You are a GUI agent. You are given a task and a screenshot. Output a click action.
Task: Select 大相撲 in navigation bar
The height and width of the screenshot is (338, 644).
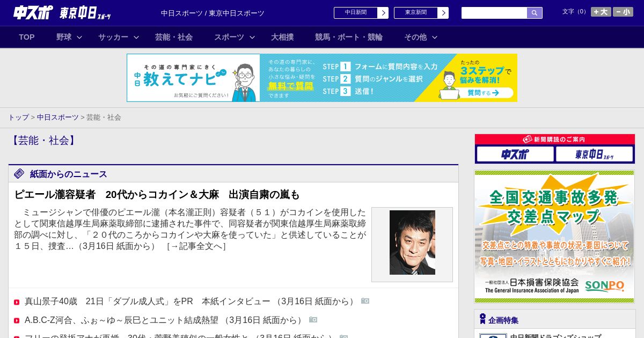pyautogui.click(x=282, y=37)
